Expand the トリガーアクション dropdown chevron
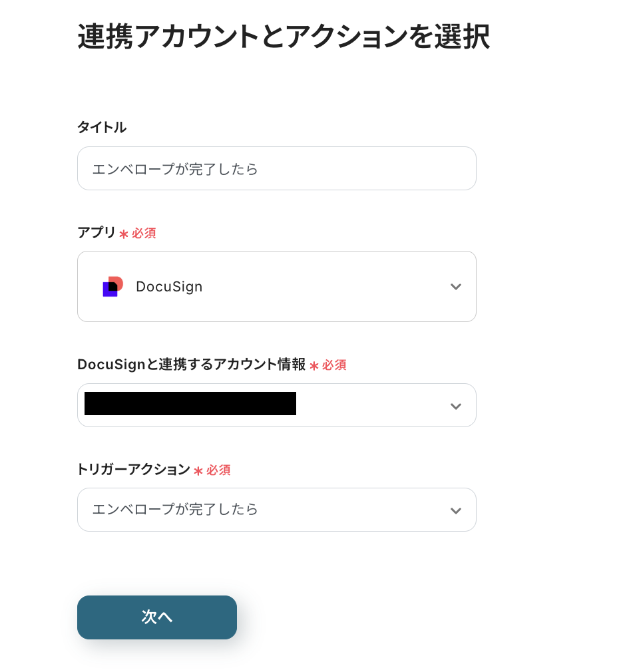This screenshot has width=627, height=672. coord(455,510)
